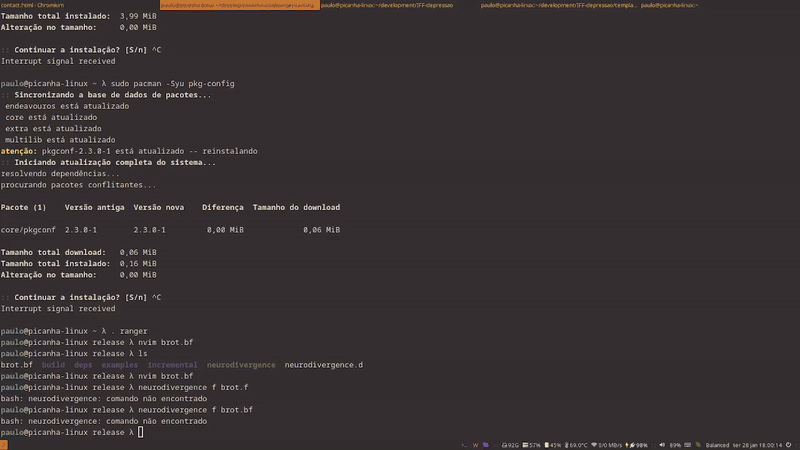Image resolution: width=800 pixels, height=450 pixels.
Task: Click the red W workspace icon
Action: coord(476,445)
